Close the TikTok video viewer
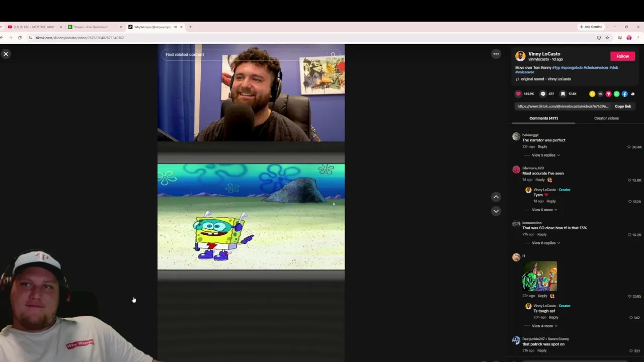This screenshot has width=644, height=362. [x=6, y=54]
